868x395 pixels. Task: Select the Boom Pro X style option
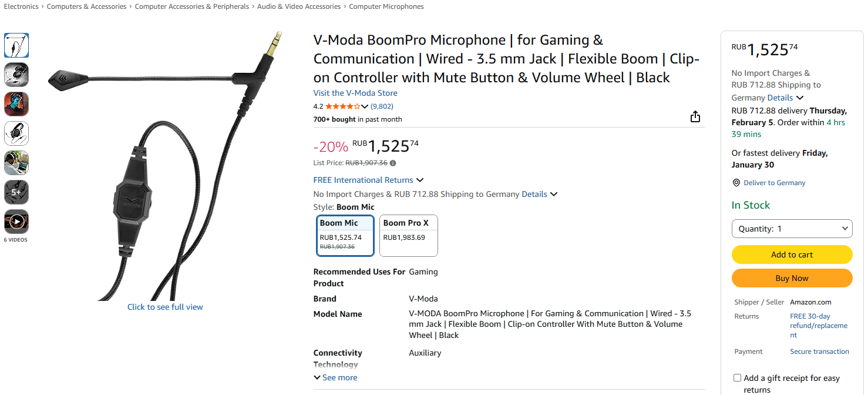pos(408,236)
